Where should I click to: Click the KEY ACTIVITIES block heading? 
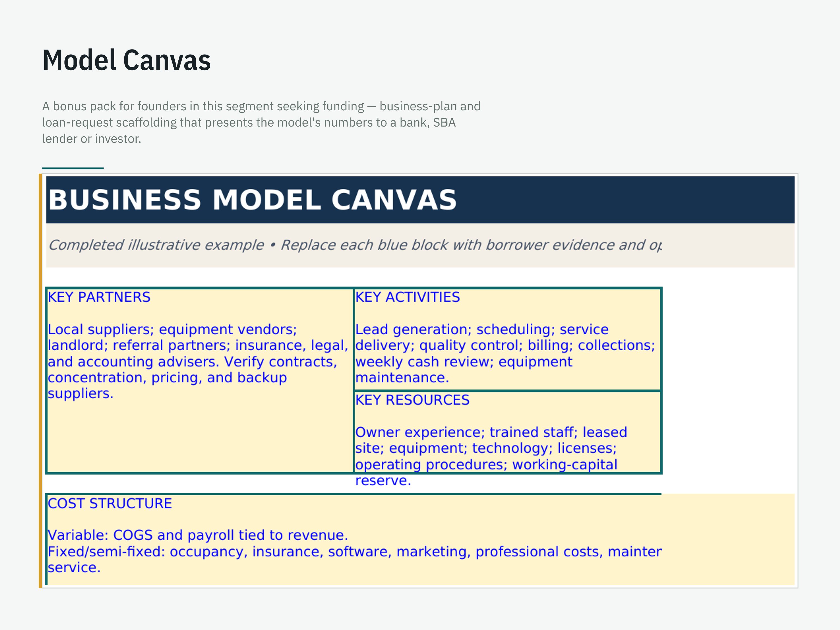[407, 297]
